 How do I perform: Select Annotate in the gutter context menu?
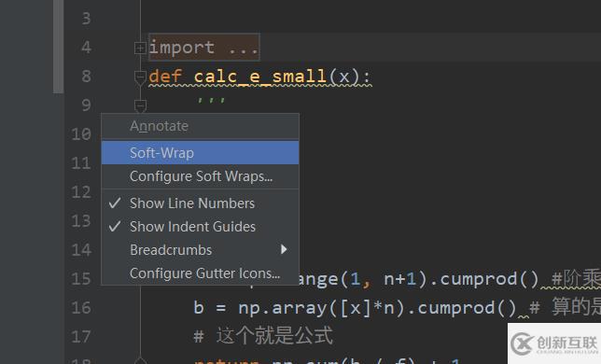click(200, 126)
